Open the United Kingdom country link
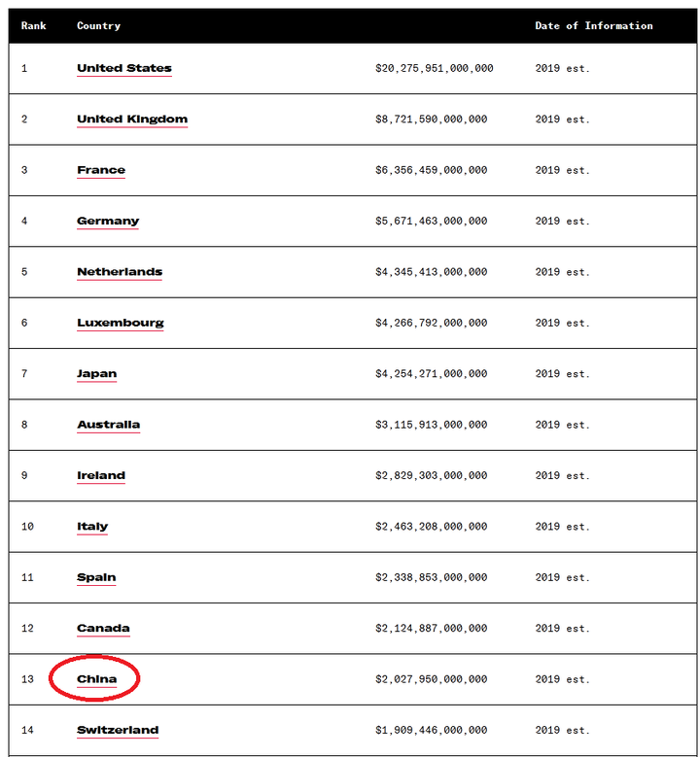 [132, 120]
